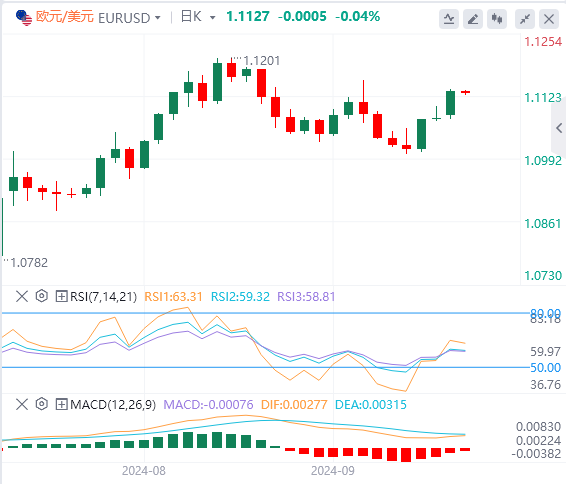Viewport: 566px width, 484px height.
Task: Click the 1.1123 price axis label
Action: [x=543, y=98]
